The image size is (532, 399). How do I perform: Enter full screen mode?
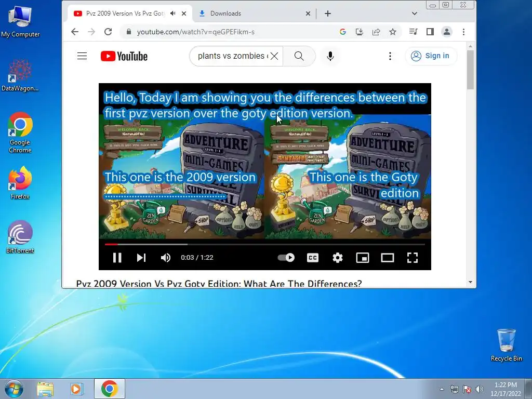(x=412, y=258)
